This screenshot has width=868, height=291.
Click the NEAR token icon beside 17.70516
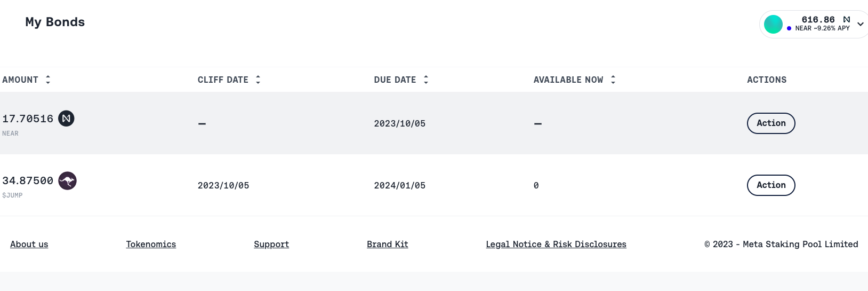pyautogui.click(x=66, y=119)
